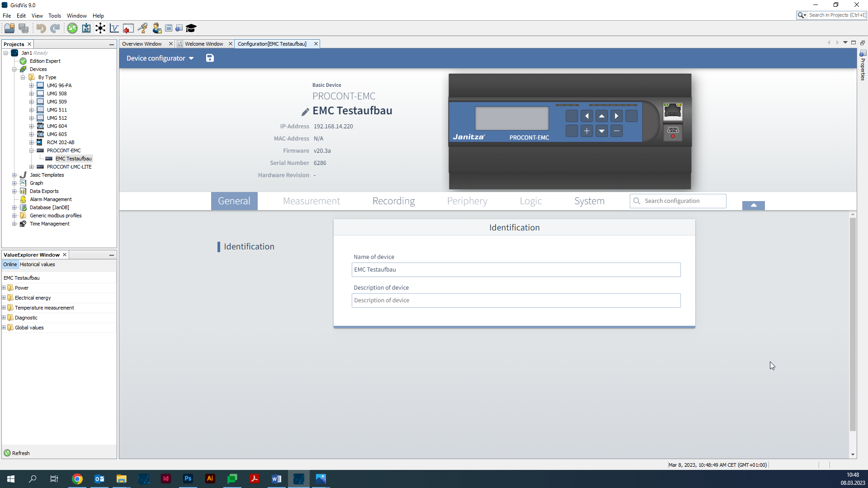Click the Refresh icon in ValueExplorer
Image resolution: width=868 pixels, height=488 pixels.
7,453
